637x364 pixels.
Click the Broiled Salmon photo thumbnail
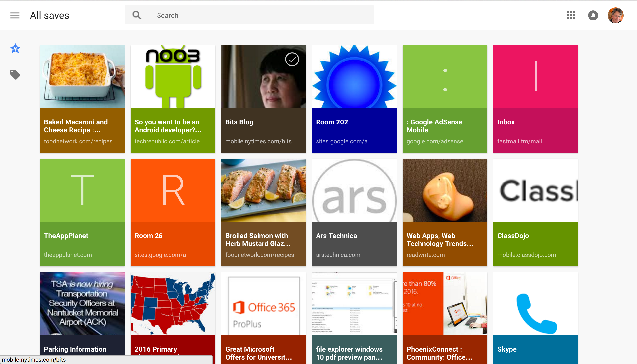click(263, 190)
